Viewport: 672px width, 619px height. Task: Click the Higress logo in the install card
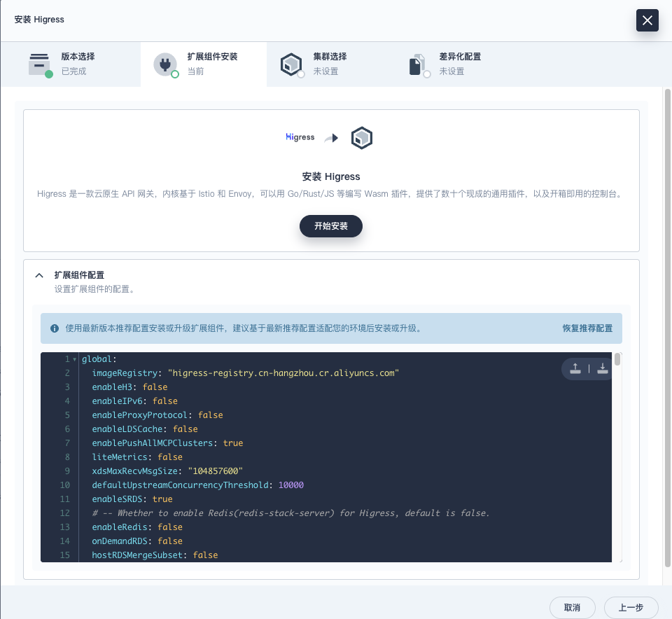(300, 137)
